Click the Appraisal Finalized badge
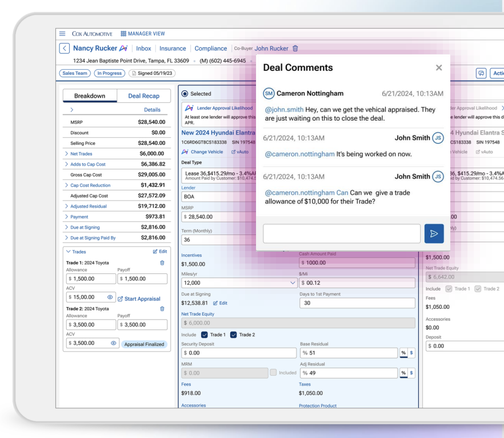 tap(144, 344)
